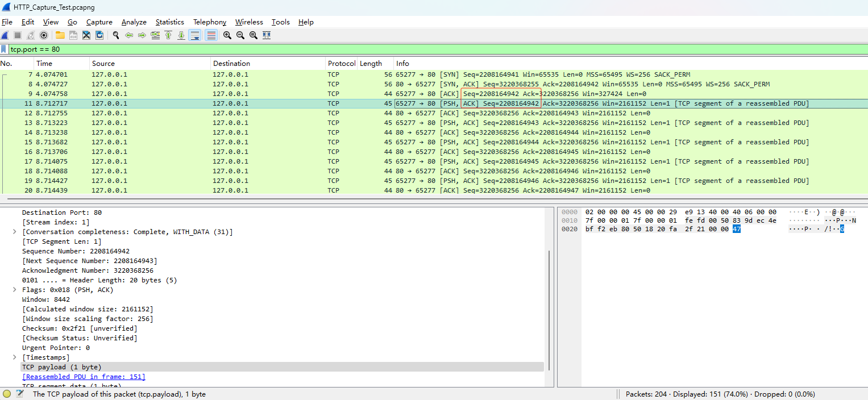Open capture file properties icon in status bar
Viewport: 868px width, 400px height.
point(20,394)
